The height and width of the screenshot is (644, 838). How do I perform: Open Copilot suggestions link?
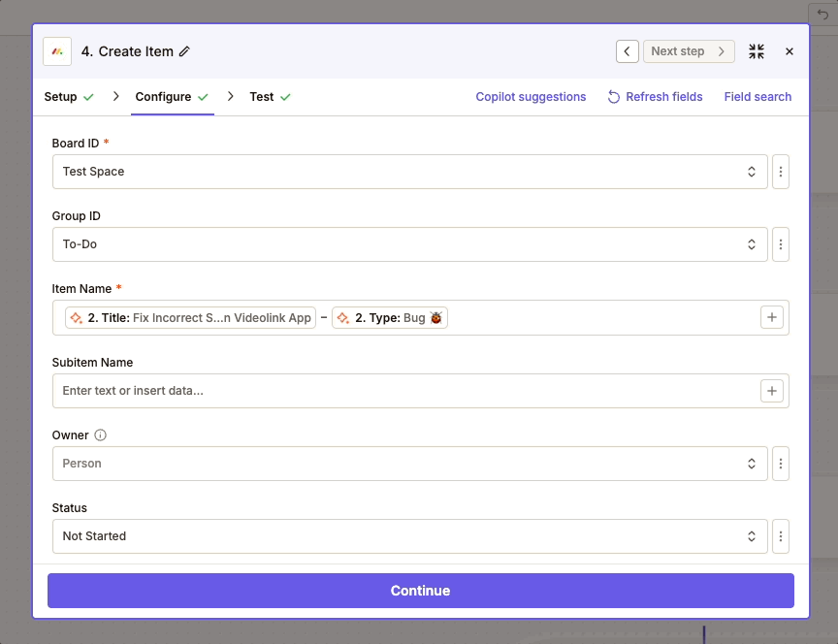(x=531, y=97)
